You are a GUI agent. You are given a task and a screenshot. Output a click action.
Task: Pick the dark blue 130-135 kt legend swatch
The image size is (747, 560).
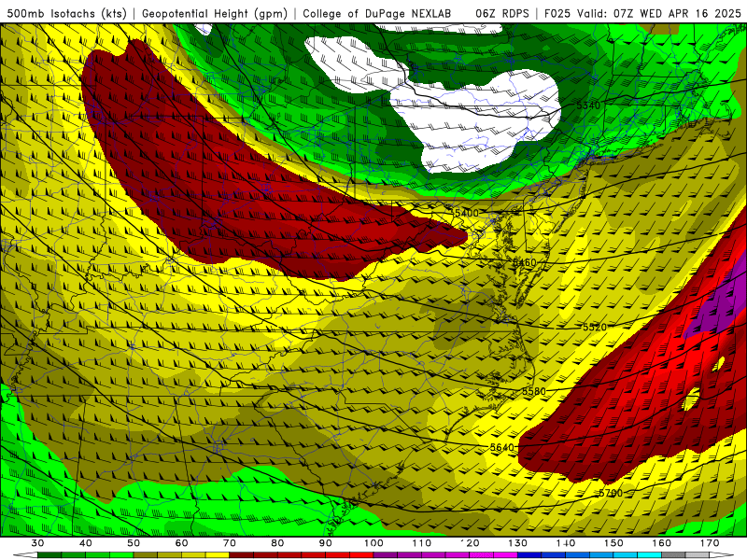(529, 555)
